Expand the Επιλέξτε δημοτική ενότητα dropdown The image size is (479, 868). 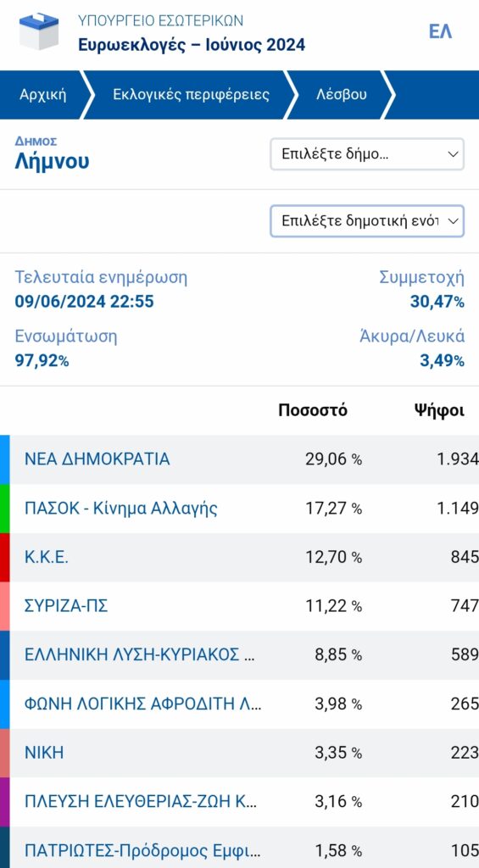click(367, 221)
